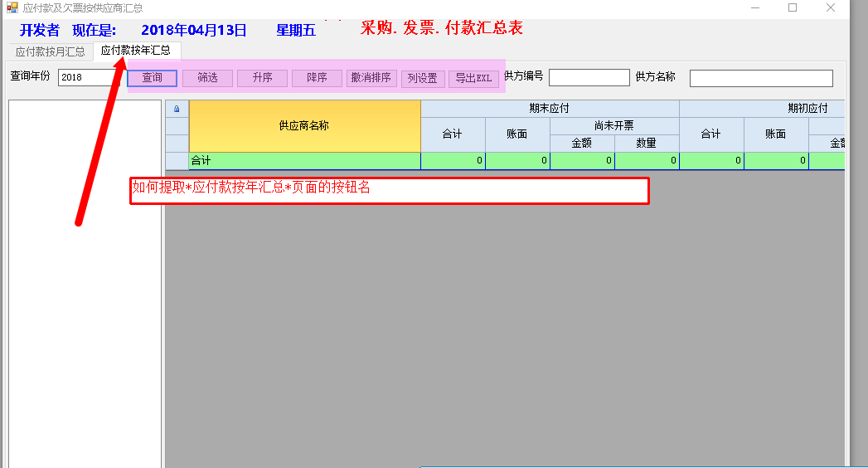Click 账面 header under 期末应付
Image resolution: width=868 pixels, height=468 pixels.
pyautogui.click(x=517, y=134)
